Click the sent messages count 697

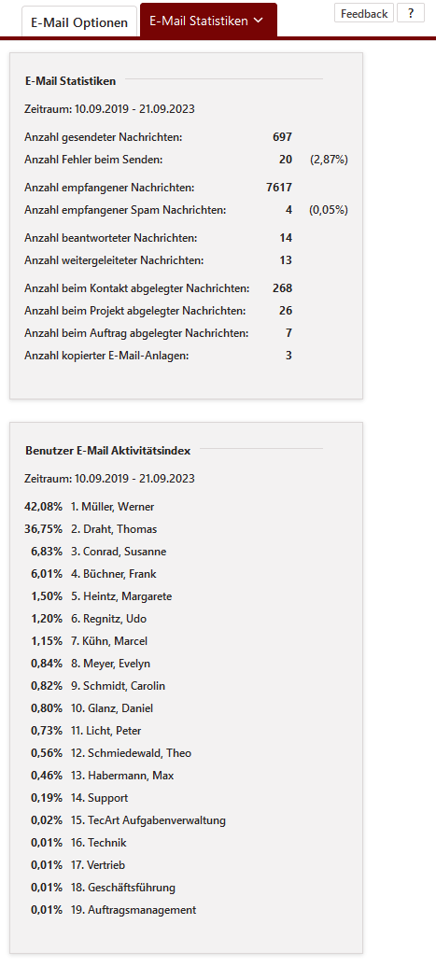[x=282, y=137]
